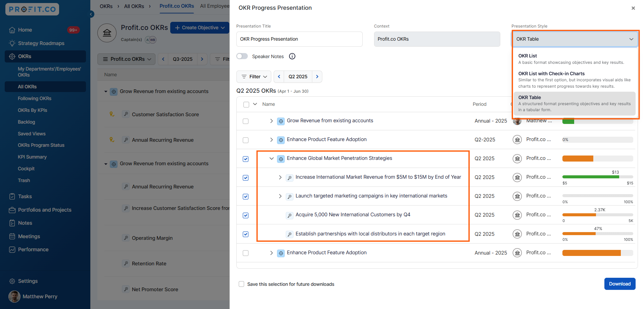Toggle the Speaker Notes switch
Image resolution: width=644 pixels, height=309 pixels.
click(242, 56)
